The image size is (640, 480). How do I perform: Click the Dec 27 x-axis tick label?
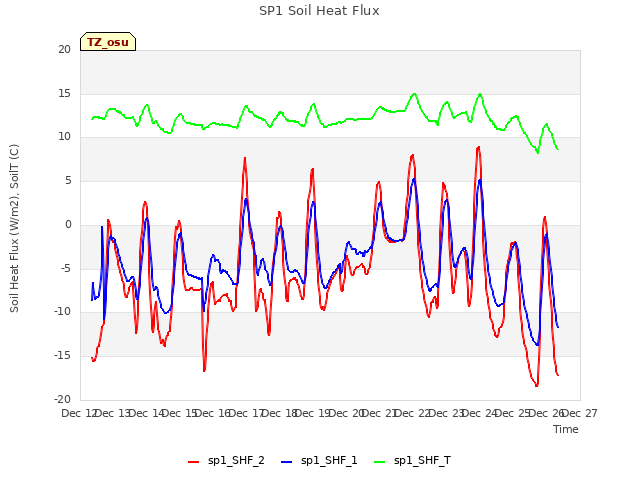tap(580, 413)
